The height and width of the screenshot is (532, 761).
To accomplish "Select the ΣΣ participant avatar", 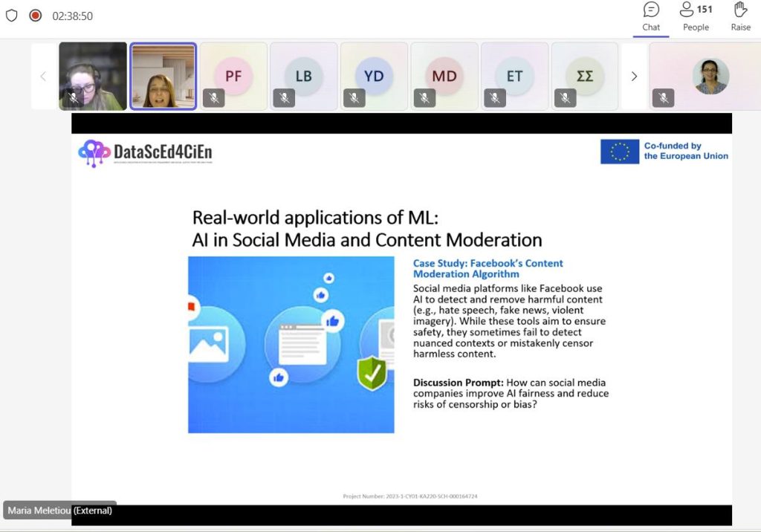I will 585,76.
